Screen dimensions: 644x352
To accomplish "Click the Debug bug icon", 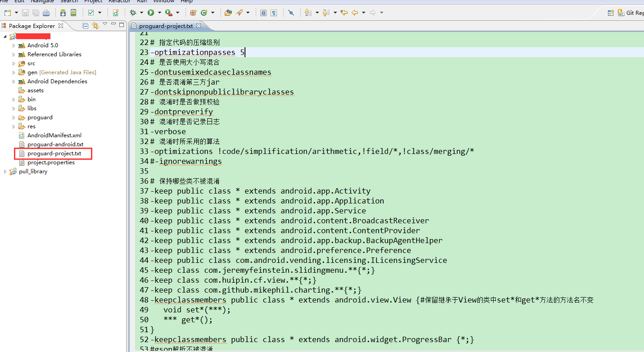I will (x=132, y=13).
